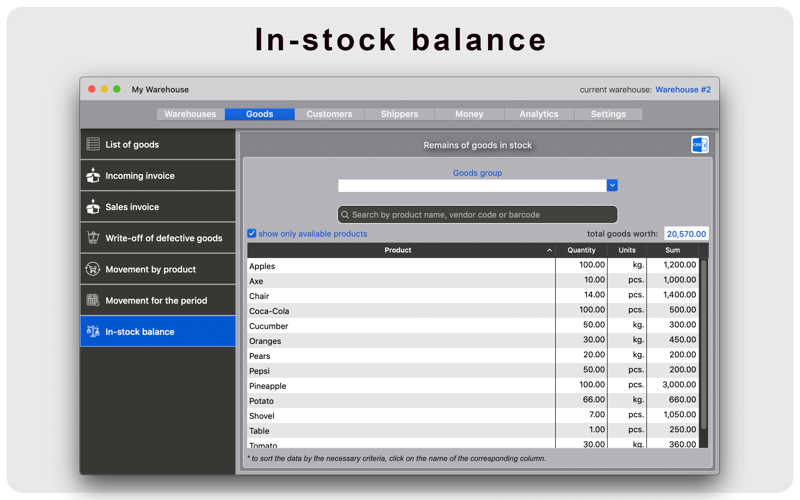The height and width of the screenshot is (500, 800).
Task: Uncheck show only available products
Action: pyautogui.click(x=252, y=234)
